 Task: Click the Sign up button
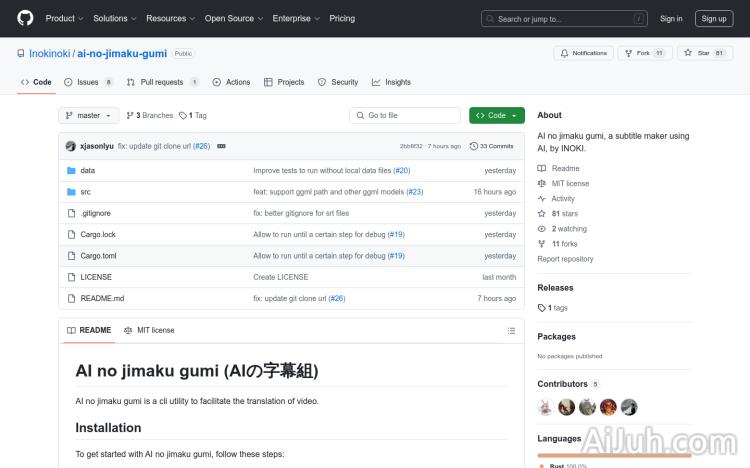tap(714, 19)
